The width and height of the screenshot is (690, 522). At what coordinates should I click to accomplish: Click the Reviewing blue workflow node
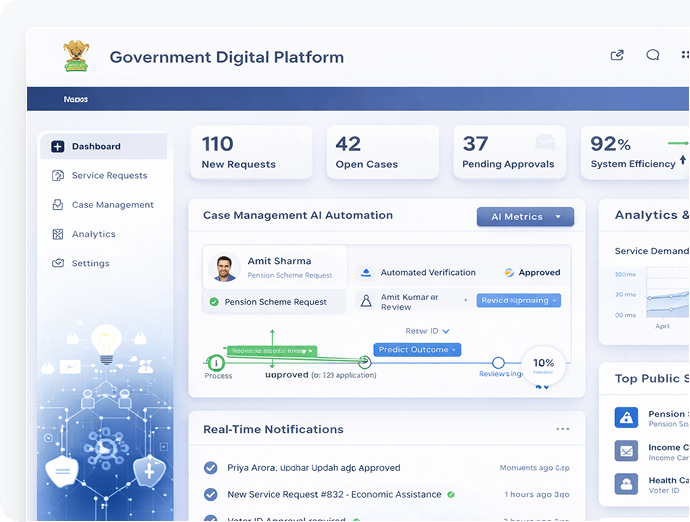[498, 363]
